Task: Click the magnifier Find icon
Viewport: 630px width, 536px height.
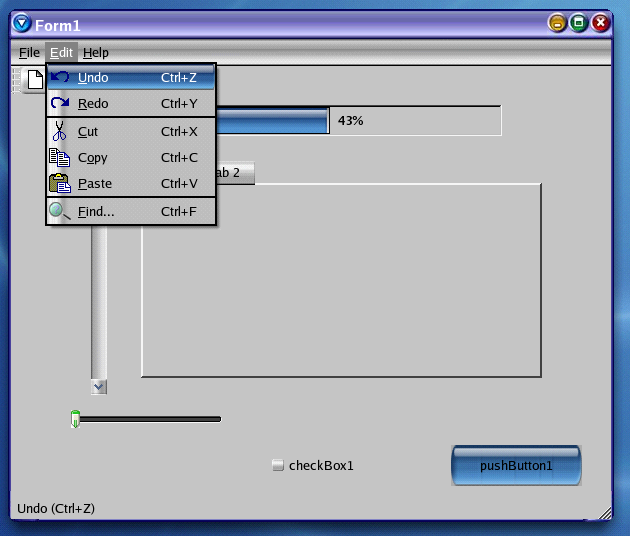Action: click(x=59, y=211)
